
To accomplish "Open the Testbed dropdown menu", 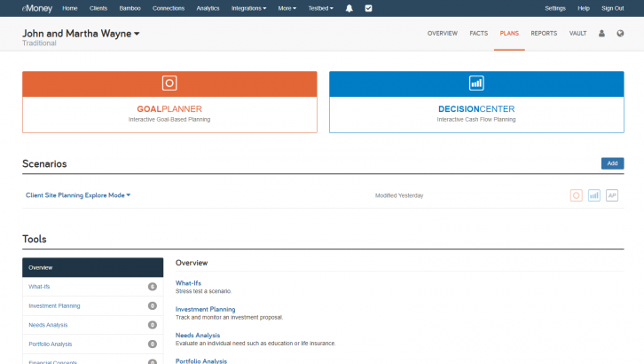I will pyautogui.click(x=321, y=8).
